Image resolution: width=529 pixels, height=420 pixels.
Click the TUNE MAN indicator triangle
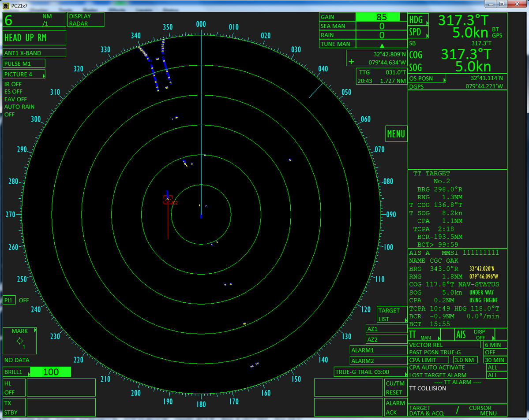382,45
